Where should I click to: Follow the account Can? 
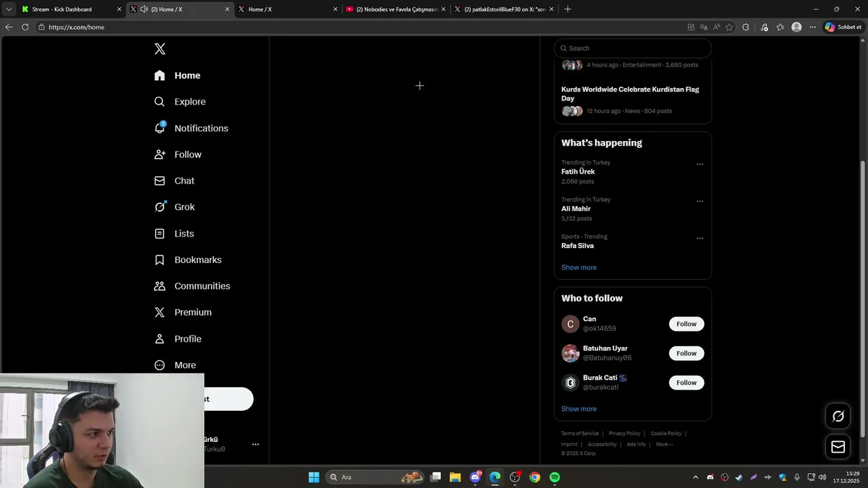[686, 324]
